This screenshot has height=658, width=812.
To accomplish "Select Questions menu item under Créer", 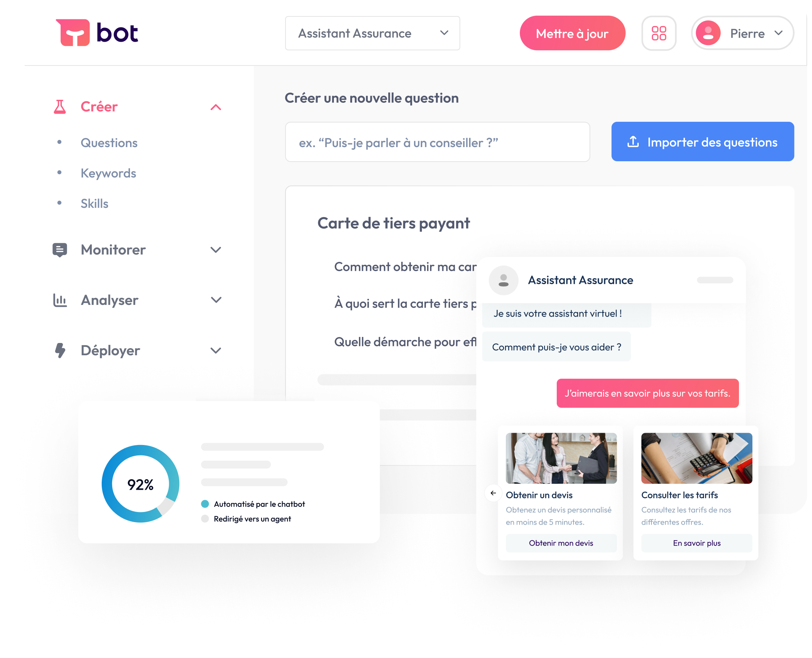I will tap(109, 142).
